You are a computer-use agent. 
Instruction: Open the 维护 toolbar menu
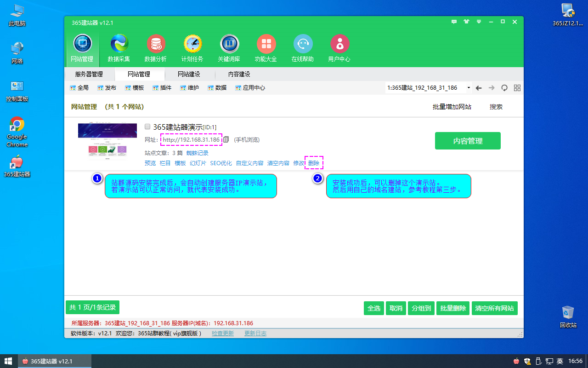pyautogui.click(x=189, y=88)
